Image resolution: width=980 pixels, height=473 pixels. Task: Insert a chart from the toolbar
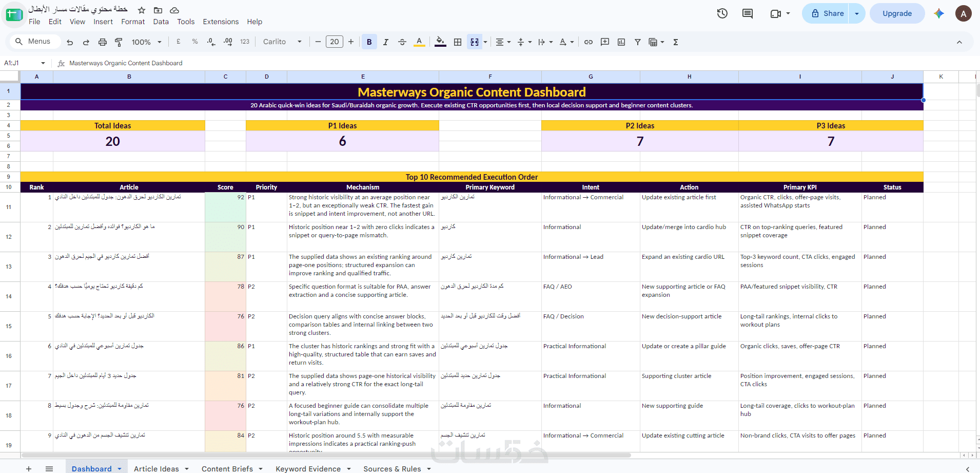click(x=621, y=42)
